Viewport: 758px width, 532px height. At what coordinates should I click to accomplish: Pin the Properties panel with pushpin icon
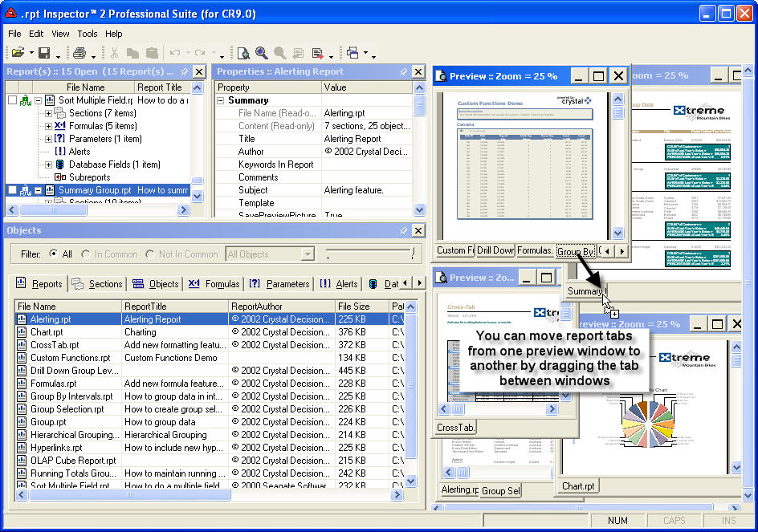403,71
